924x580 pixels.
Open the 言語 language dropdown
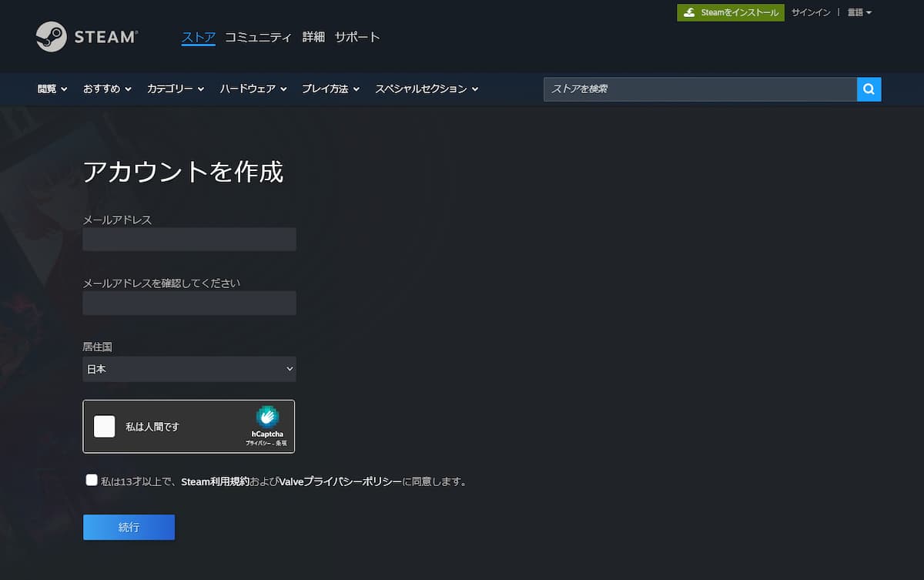[859, 12]
